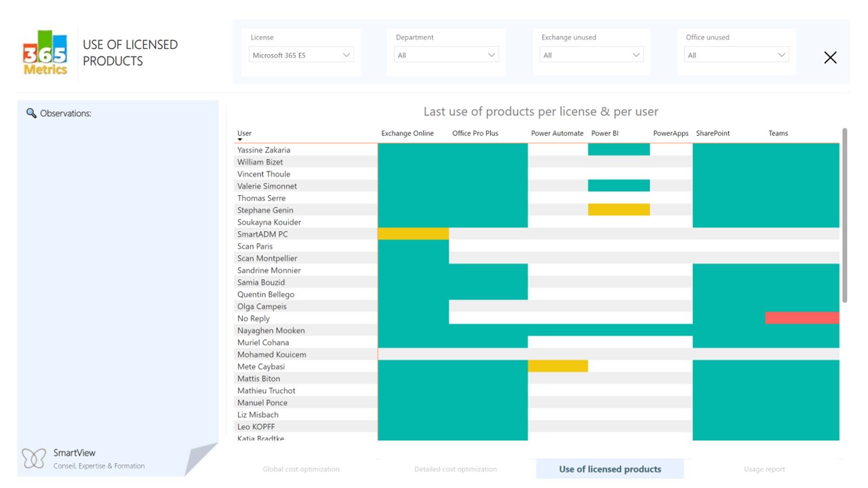The width and height of the screenshot is (868, 488).
Task: Click the folded page corner icon
Action: click(201, 460)
